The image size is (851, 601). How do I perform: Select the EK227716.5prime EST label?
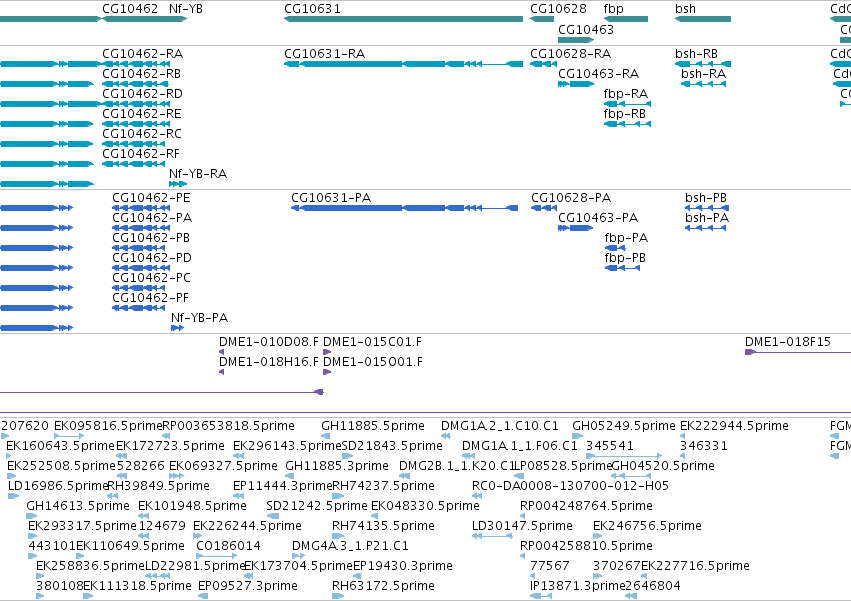coord(695,566)
